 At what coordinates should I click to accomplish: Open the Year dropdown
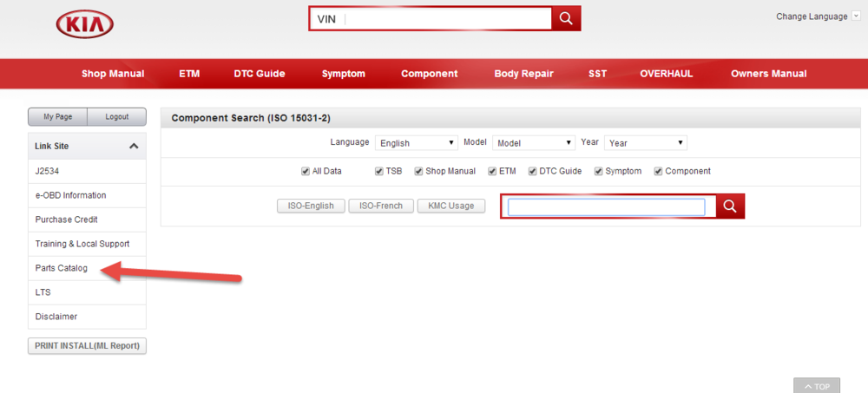pos(646,143)
